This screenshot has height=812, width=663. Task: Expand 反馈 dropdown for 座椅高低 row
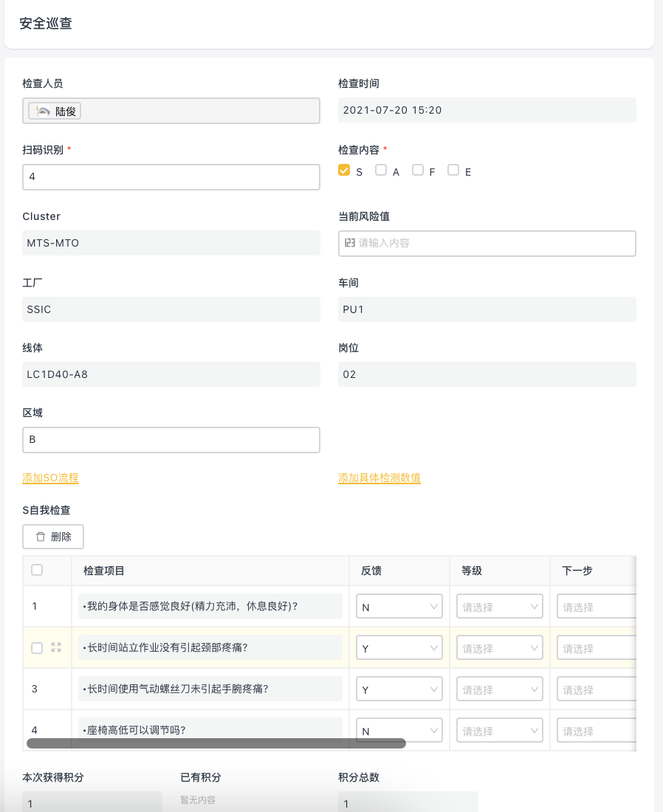(399, 731)
